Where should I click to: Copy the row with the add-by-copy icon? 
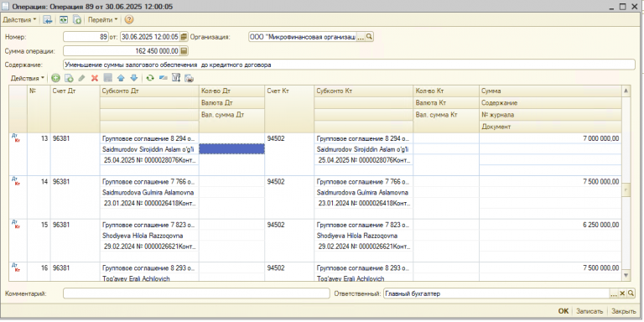tap(70, 78)
